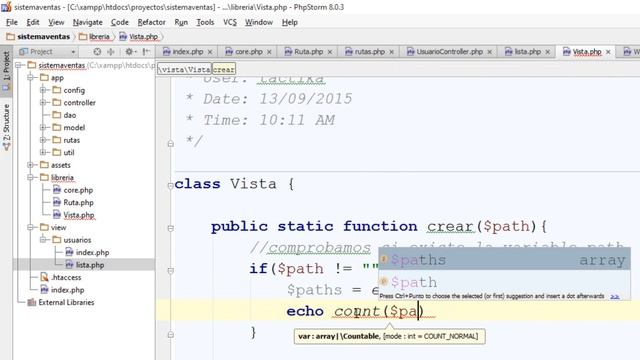Screen dimensions: 640x360
Task: Open the Navigate menu
Action: (x=87, y=22)
